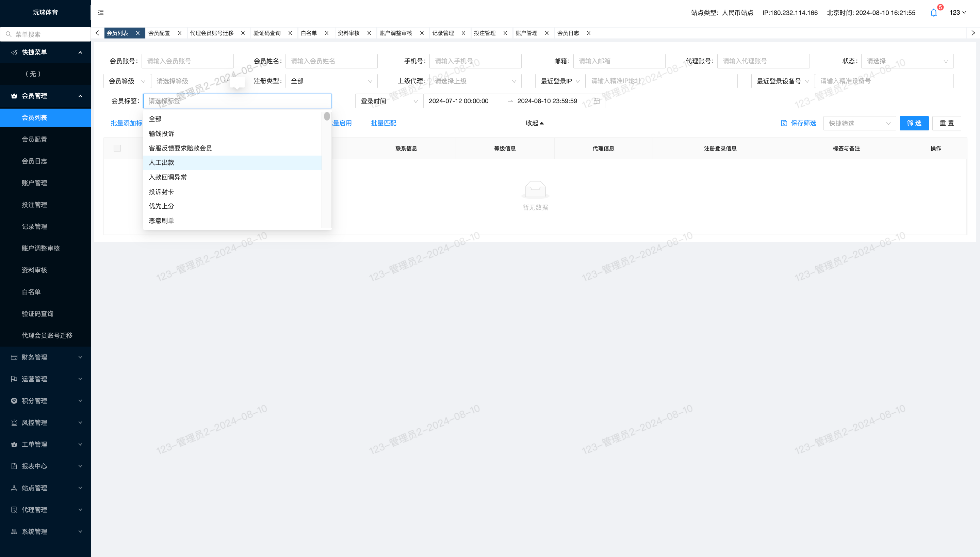Expand the 财务管理 sidebar menu
This screenshot has width=980, height=557.
46,357
